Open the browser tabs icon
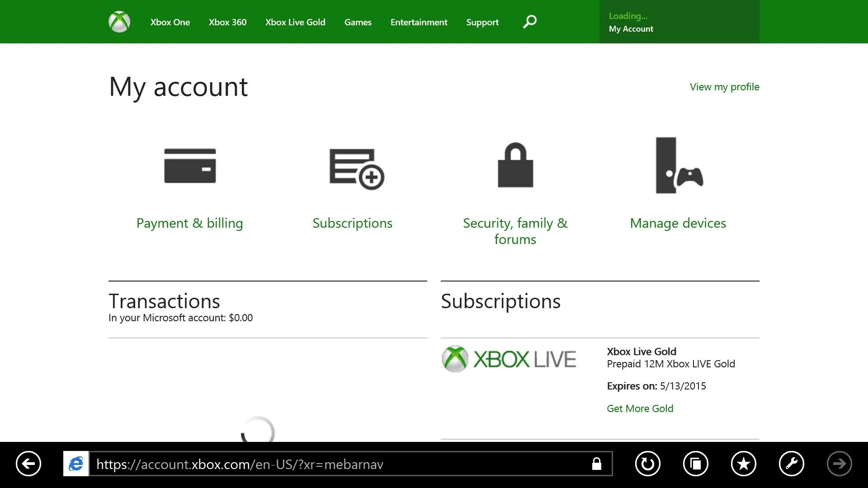868x488 pixels. click(695, 464)
